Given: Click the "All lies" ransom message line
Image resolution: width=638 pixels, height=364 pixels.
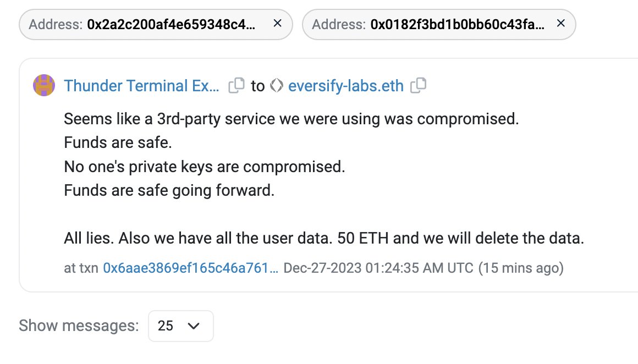Looking at the screenshot, I should pyautogui.click(x=323, y=239).
